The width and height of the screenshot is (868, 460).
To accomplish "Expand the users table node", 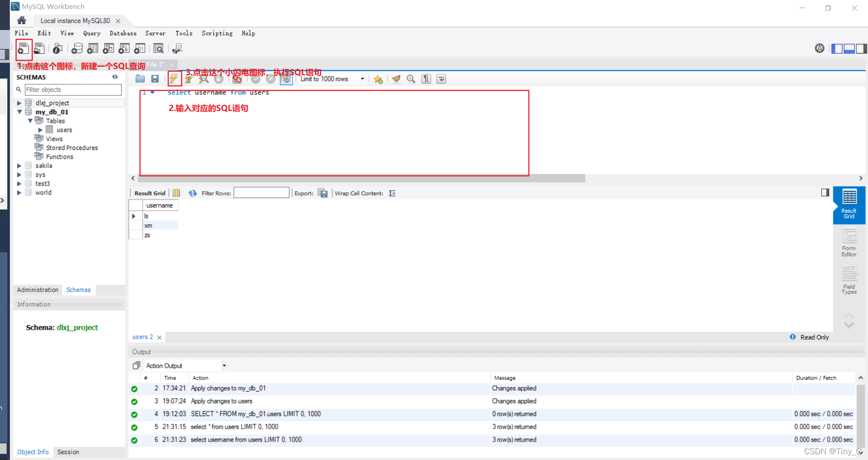I will point(40,130).
